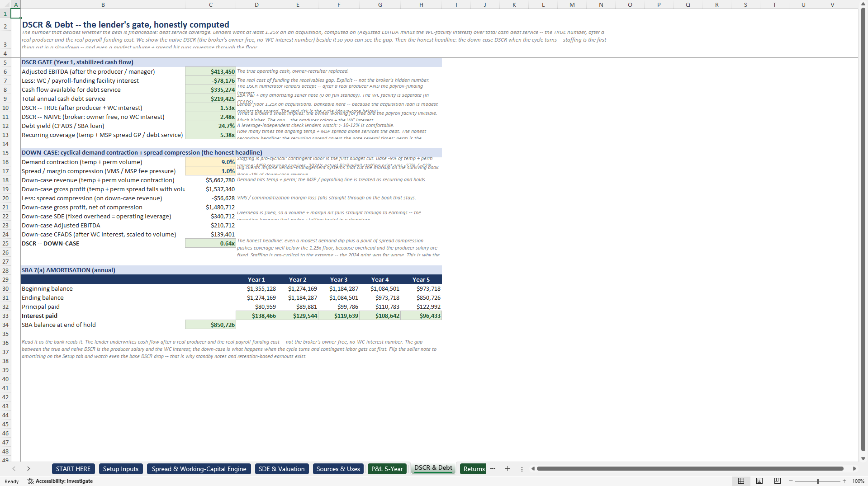The height and width of the screenshot is (486, 868).
Task: Open the Setup Inputs sheet
Action: (121, 469)
